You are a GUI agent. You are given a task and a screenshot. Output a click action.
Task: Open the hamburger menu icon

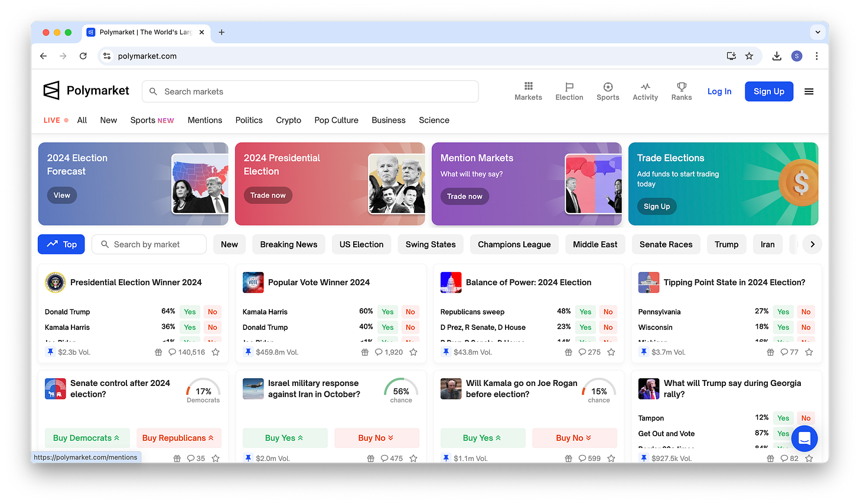[809, 91]
